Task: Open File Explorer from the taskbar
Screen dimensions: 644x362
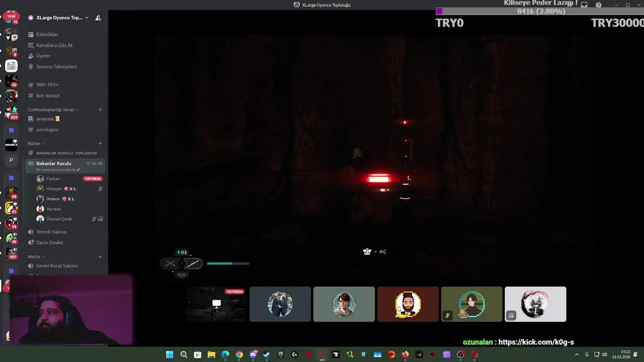Action: (x=211, y=354)
